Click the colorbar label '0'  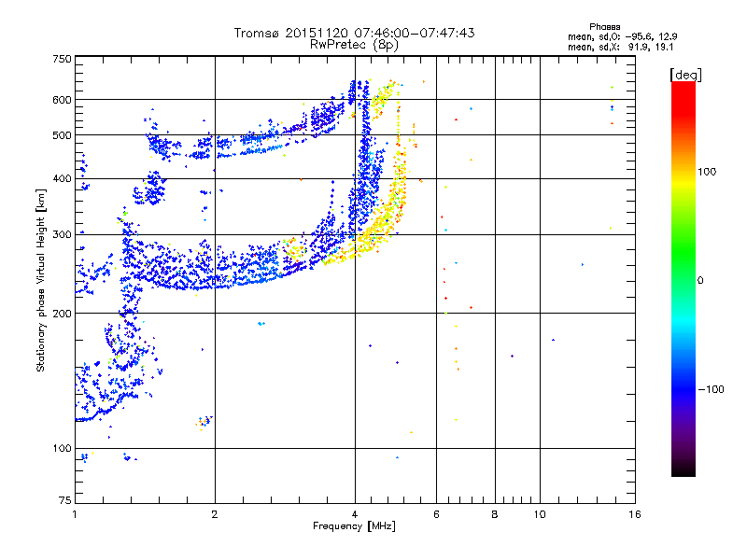pos(699,281)
